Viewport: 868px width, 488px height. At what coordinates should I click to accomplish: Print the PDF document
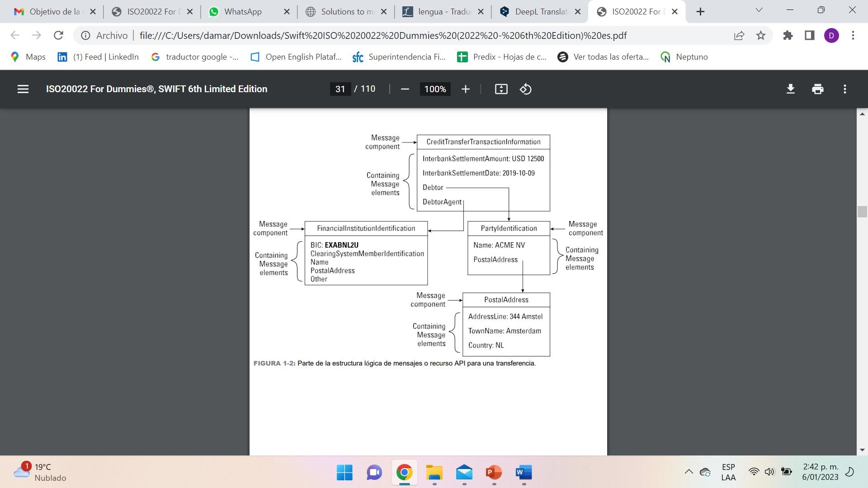coord(817,89)
